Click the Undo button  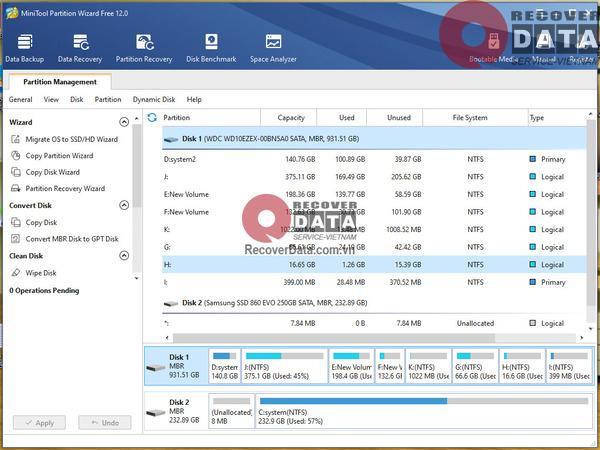pyautogui.click(x=105, y=423)
